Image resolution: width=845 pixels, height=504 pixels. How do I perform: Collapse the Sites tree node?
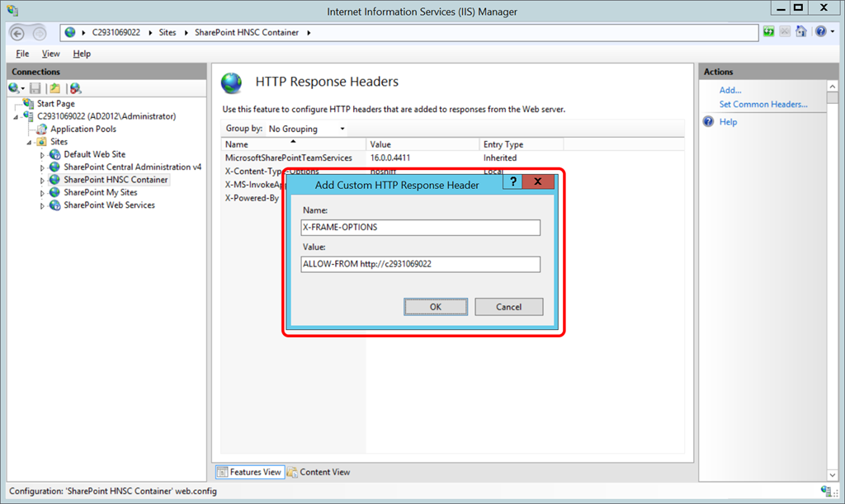pos(31,142)
